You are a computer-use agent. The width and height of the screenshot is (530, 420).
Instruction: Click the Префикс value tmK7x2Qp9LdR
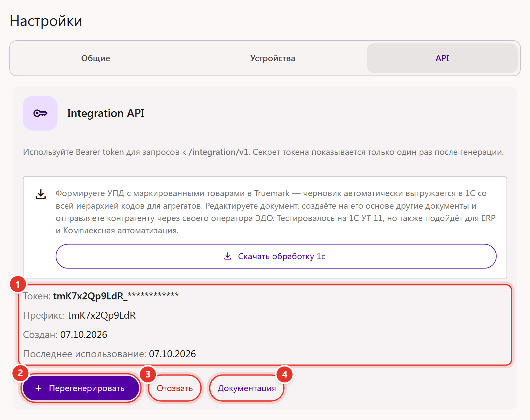point(102,315)
